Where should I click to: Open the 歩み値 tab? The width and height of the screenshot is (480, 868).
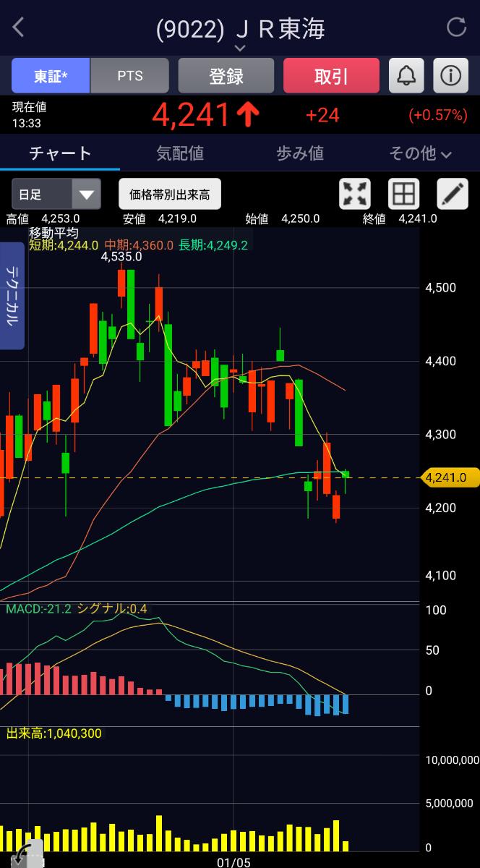[x=300, y=153]
